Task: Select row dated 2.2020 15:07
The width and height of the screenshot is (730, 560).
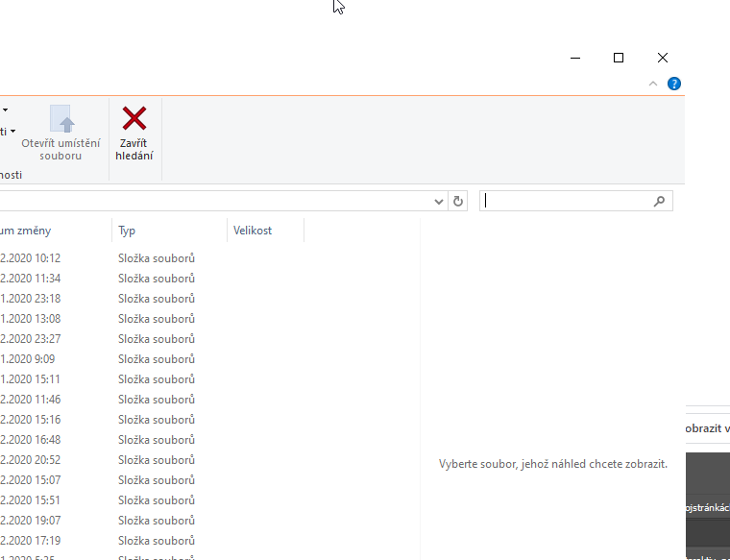Action: tap(152, 480)
